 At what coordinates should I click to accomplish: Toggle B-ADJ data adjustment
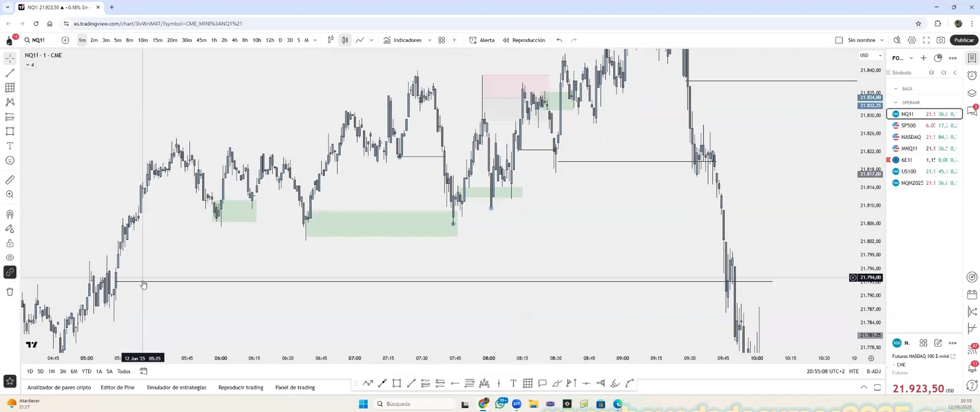pyautogui.click(x=872, y=371)
